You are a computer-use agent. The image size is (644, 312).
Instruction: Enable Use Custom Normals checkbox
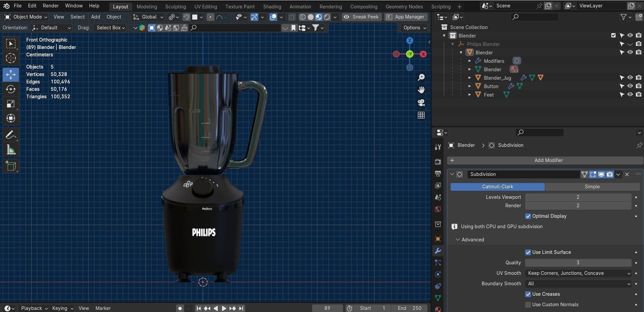528,305
